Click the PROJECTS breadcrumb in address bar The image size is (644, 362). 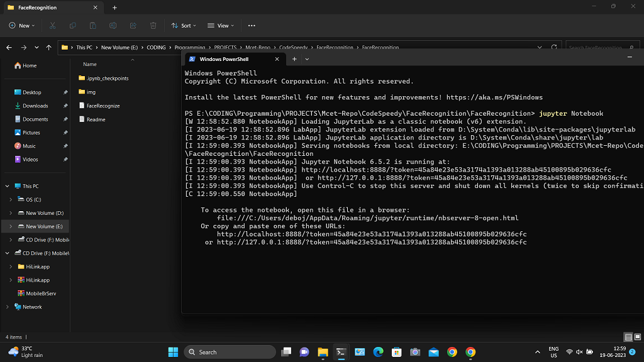tap(225, 48)
